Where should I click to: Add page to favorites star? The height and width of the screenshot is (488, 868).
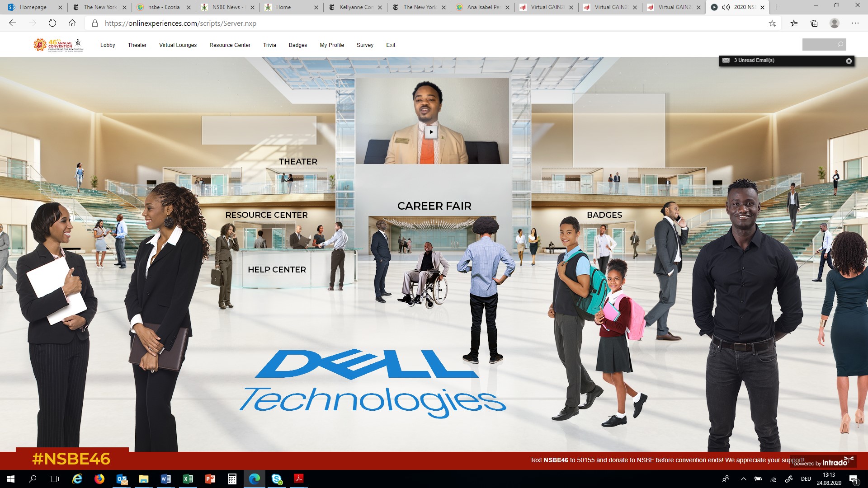tap(772, 23)
